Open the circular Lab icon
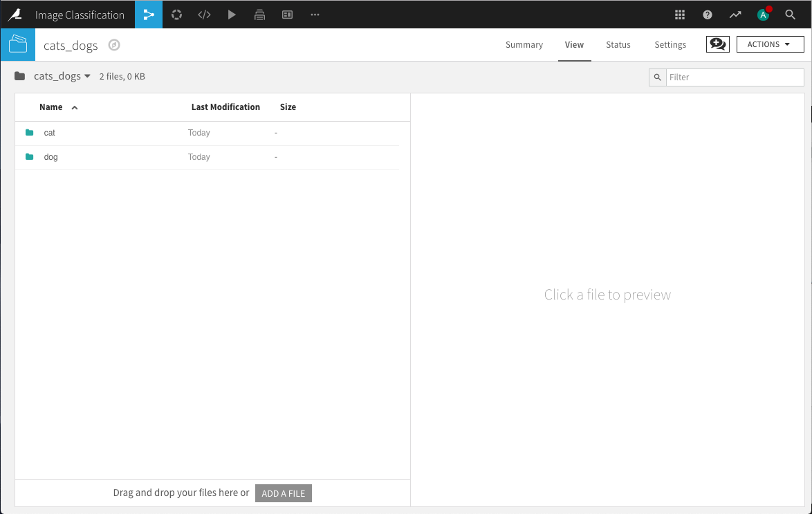Image resolution: width=812 pixels, height=514 pixels. click(176, 15)
